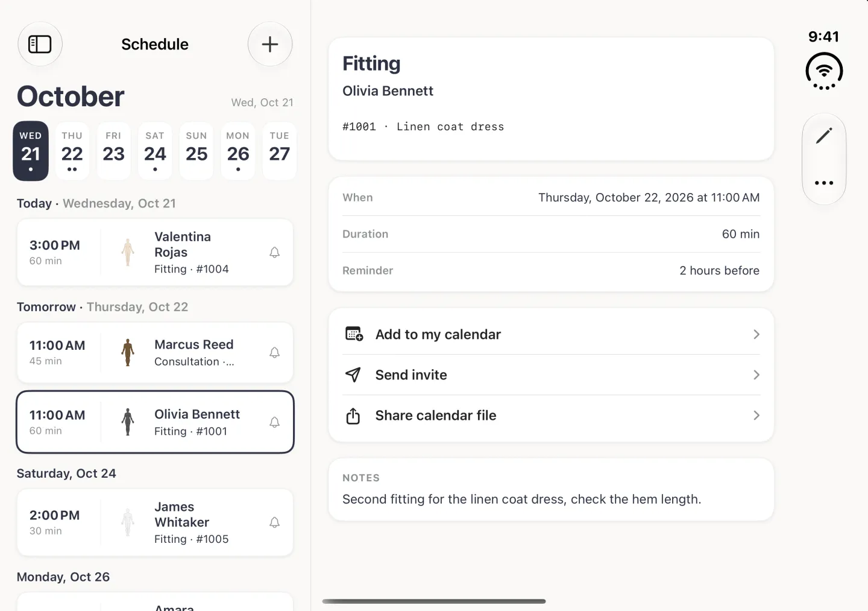Click the Add to my calendar label

438,334
